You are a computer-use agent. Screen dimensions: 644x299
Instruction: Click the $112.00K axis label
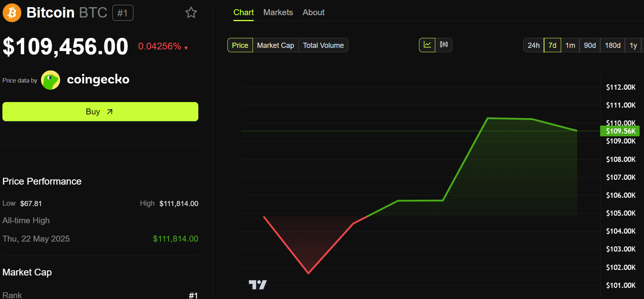[x=621, y=87]
